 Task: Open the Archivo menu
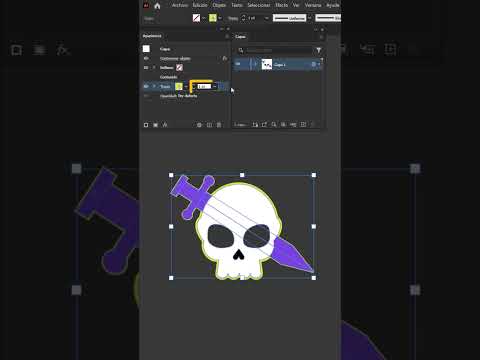tap(180, 5)
